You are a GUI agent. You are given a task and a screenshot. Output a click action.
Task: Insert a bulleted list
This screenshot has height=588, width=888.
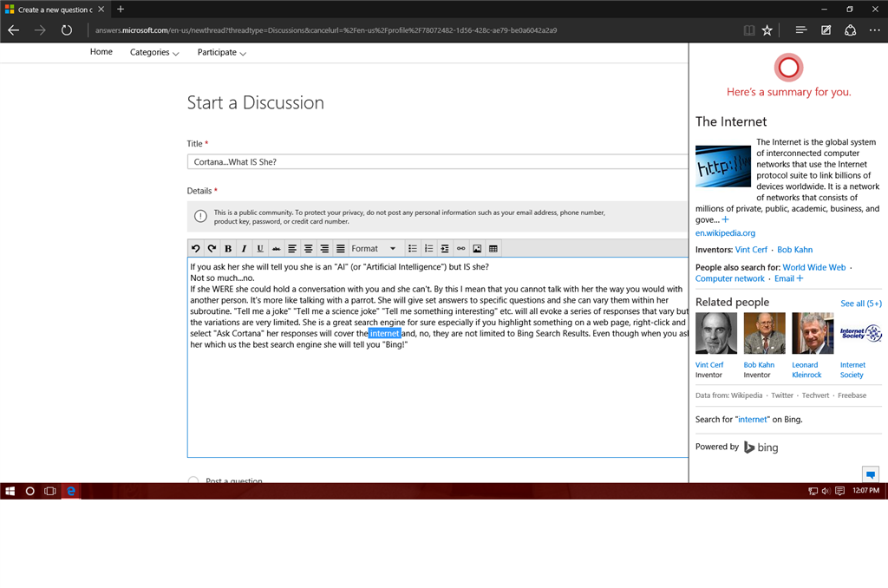[x=413, y=248]
